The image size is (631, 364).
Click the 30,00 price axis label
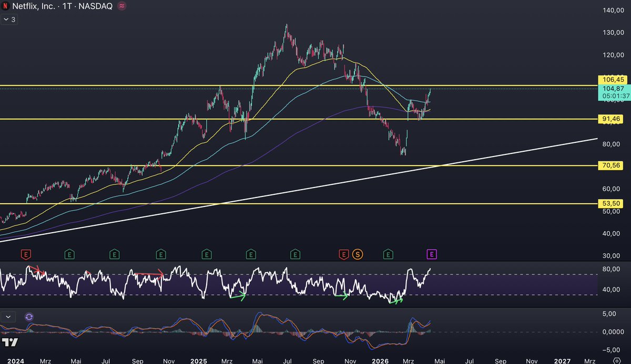pos(612,256)
